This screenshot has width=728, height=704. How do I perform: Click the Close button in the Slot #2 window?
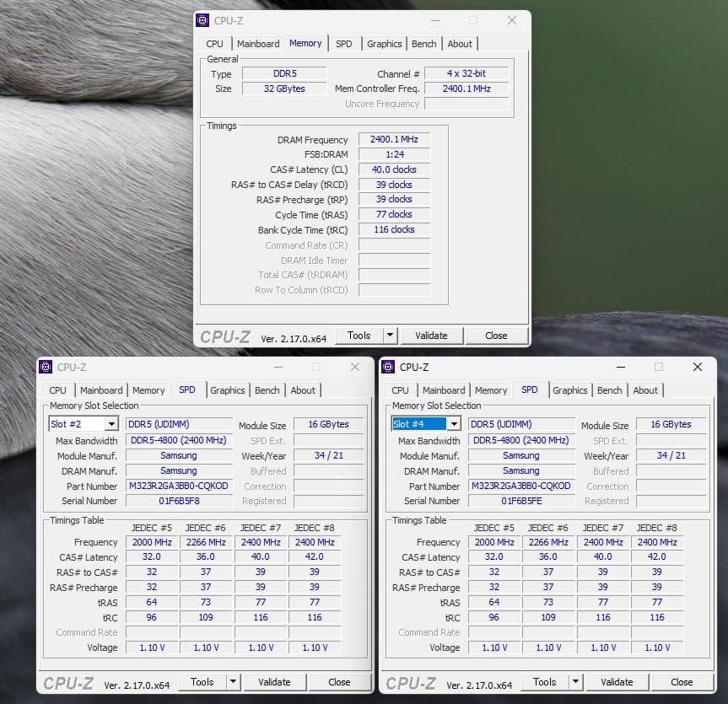(339, 682)
